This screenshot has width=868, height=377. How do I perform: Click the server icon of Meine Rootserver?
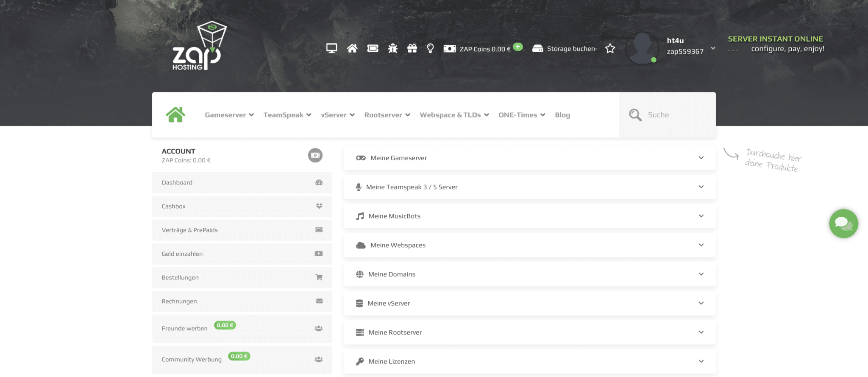click(x=360, y=332)
